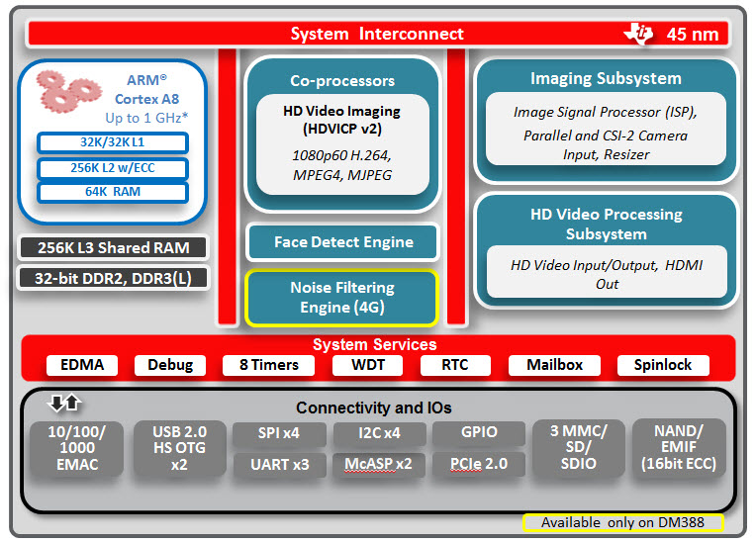Click the System Interconnect red bar

[x=377, y=34]
